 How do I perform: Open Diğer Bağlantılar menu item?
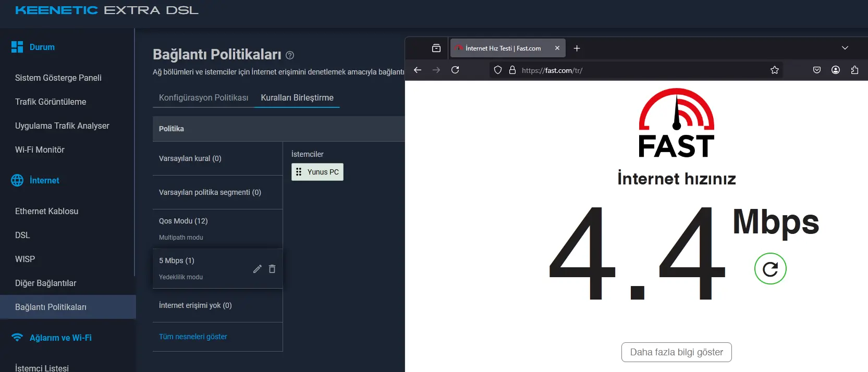pyautogui.click(x=45, y=283)
